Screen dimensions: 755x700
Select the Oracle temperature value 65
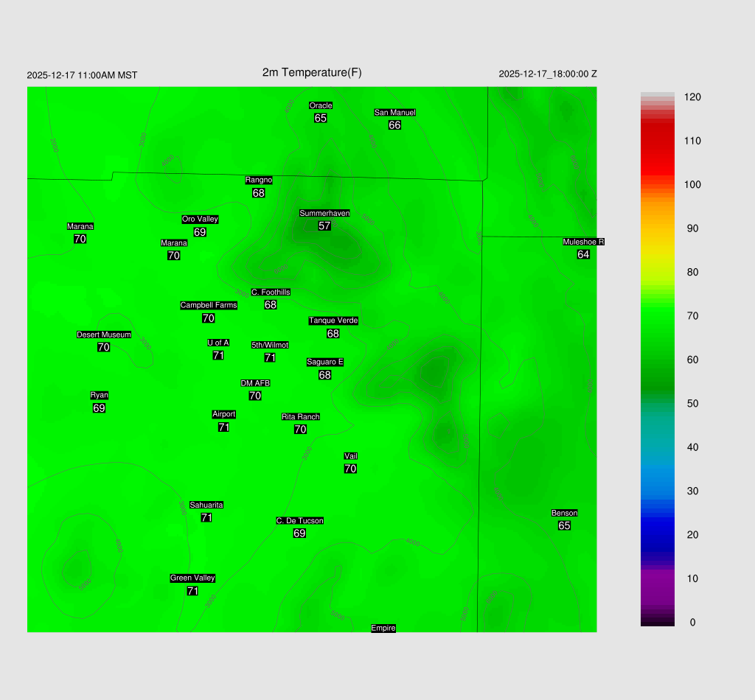(x=320, y=118)
